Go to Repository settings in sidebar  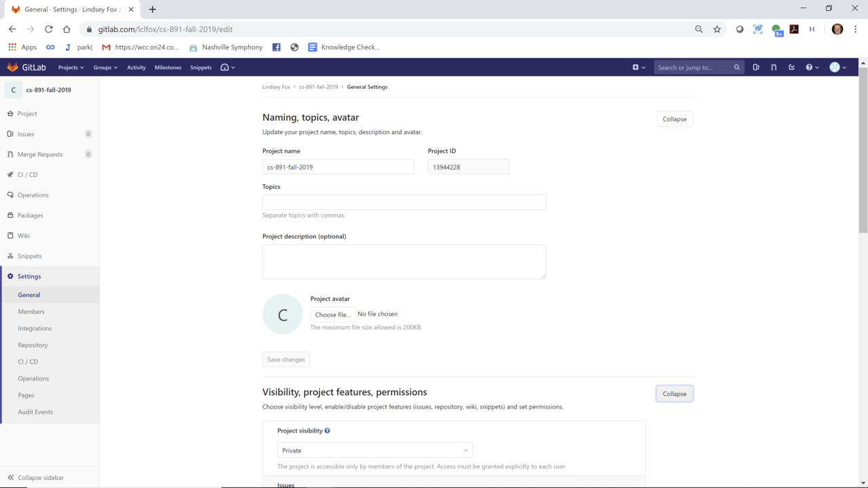[33, 345]
